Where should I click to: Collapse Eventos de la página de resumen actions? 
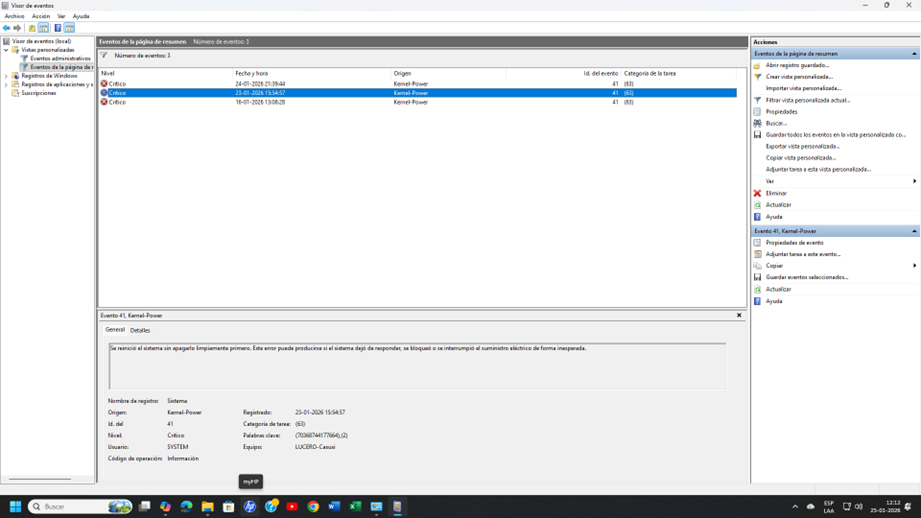(914, 53)
